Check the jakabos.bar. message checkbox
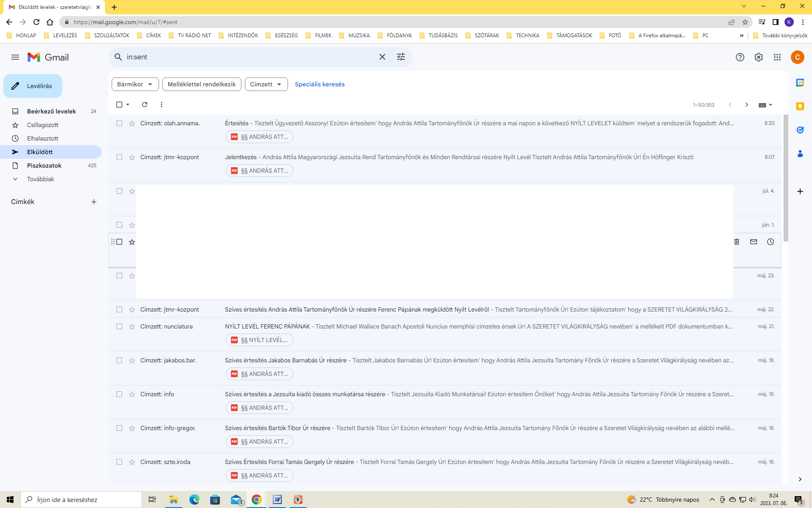The image size is (812, 508). click(119, 360)
